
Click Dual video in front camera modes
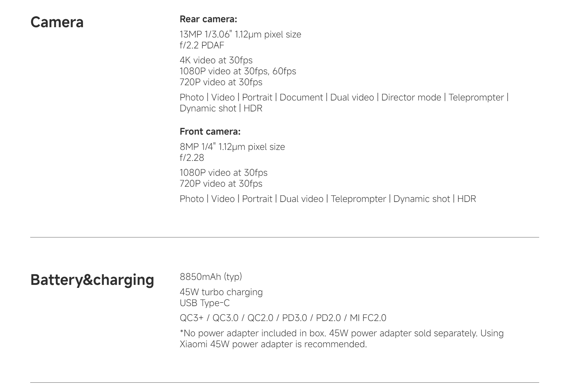(x=301, y=199)
